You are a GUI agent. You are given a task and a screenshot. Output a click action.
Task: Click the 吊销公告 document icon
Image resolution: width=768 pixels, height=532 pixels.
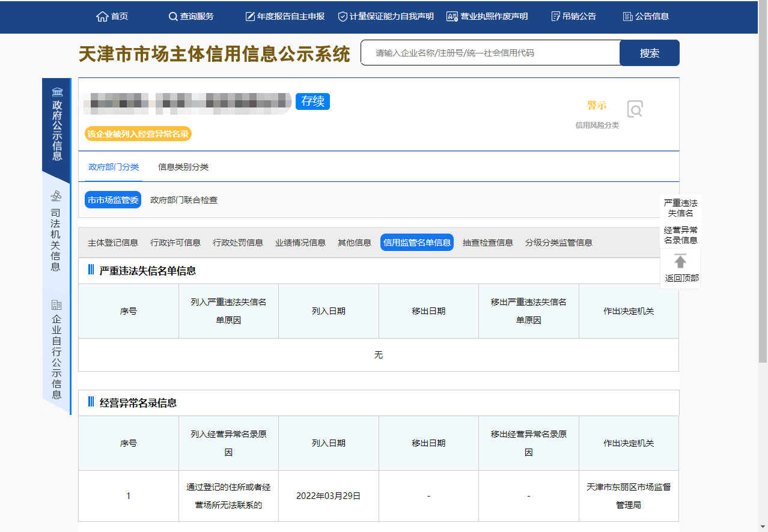pyautogui.click(x=556, y=17)
